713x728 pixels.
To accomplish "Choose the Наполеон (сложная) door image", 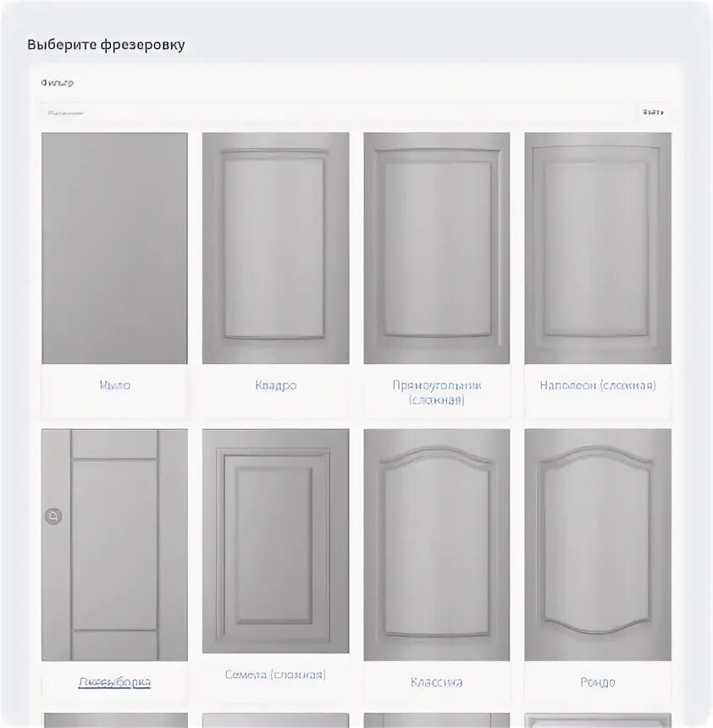I will 598,248.
